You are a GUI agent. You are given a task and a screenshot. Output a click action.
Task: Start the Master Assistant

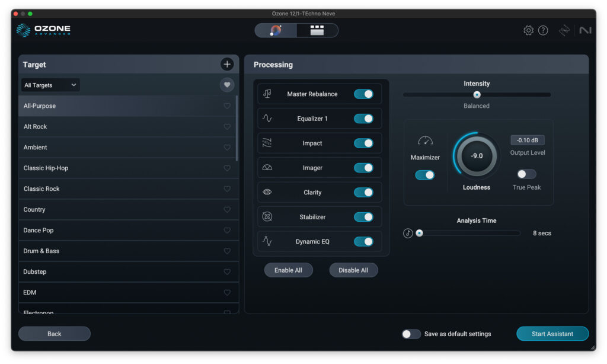pyautogui.click(x=552, y=333)
